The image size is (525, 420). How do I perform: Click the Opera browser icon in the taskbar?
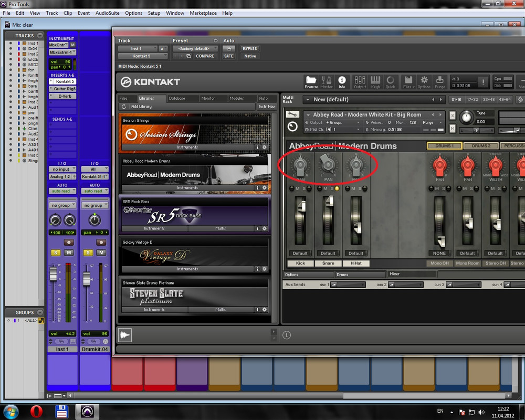[37, 412]
